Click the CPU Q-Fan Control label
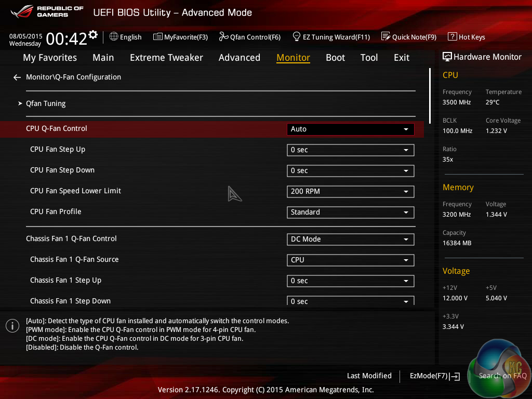The width and height of the screenshot is (532, 399). click(x=56, y=129)
